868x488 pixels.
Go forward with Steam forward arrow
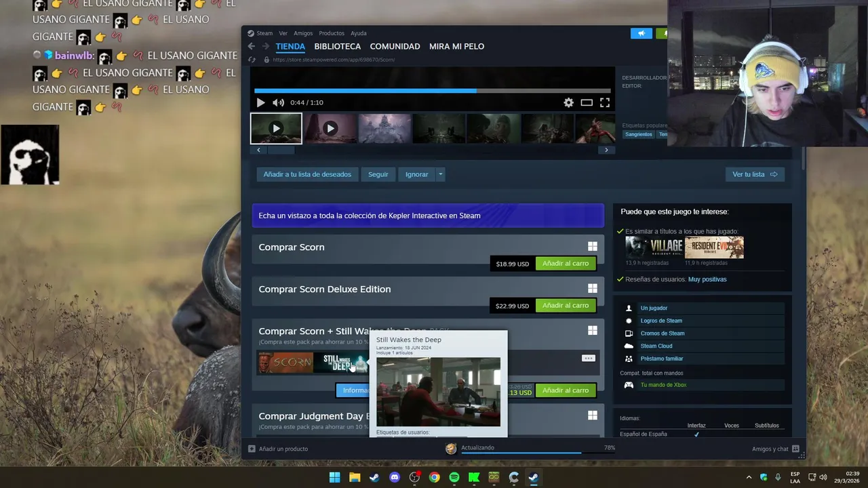click(x=264, y=46)
